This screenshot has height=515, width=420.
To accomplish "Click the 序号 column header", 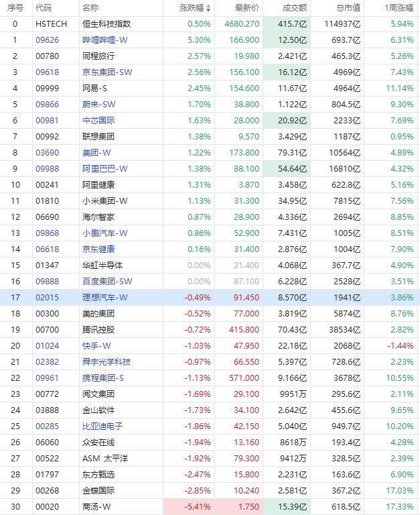I will click(x=15, y=8).
